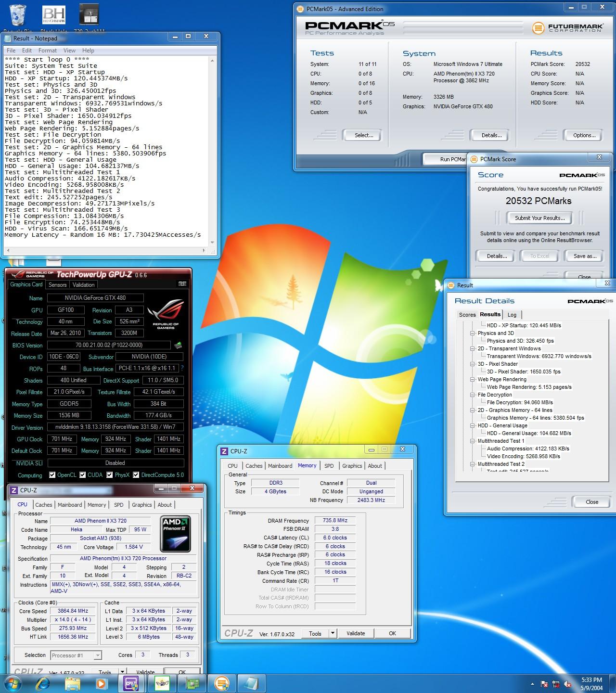Collapse the File Decryption node

473,395
